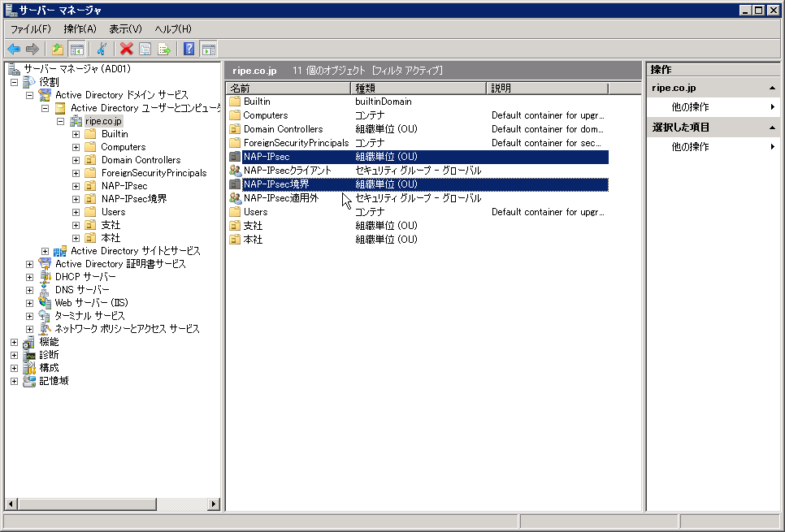Screen dimensions: 785x532
Task: Select ネットワーク ポリシーとアクセス サービス in tree
Action: tap(127, 329)
